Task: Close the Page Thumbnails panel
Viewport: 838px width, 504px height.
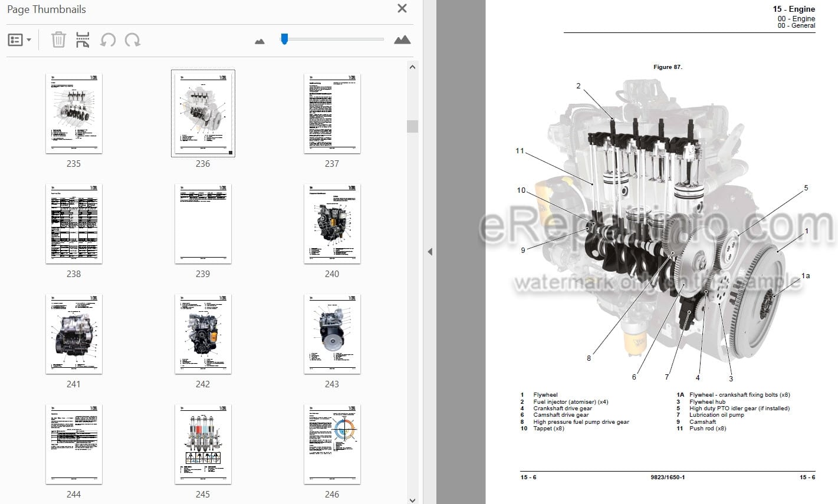Action: [x=402, y=8]
